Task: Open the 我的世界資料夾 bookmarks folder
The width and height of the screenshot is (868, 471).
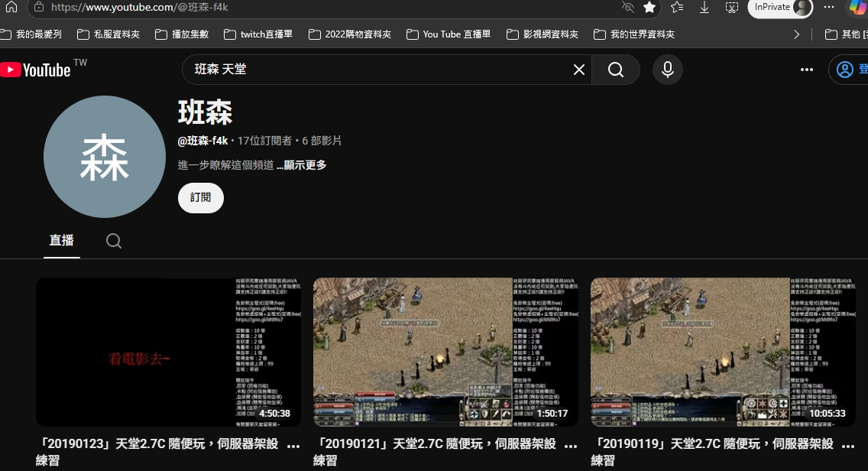Action: tap(634, 34)
